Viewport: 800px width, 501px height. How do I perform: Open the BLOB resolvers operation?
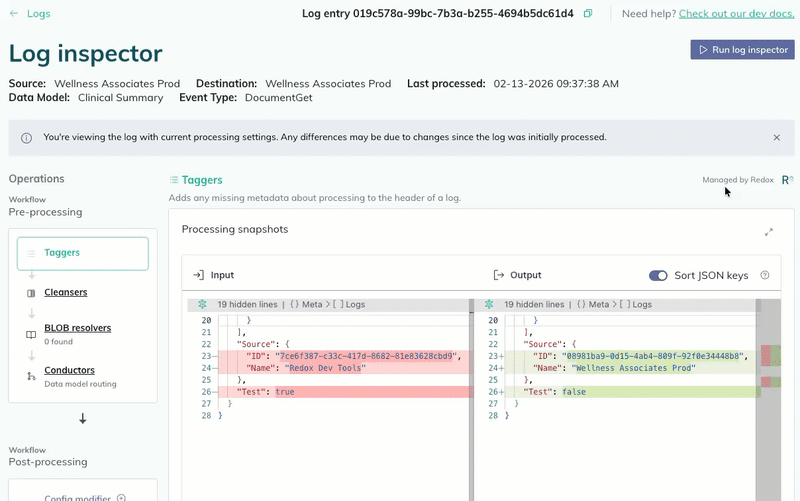(78, 328)
